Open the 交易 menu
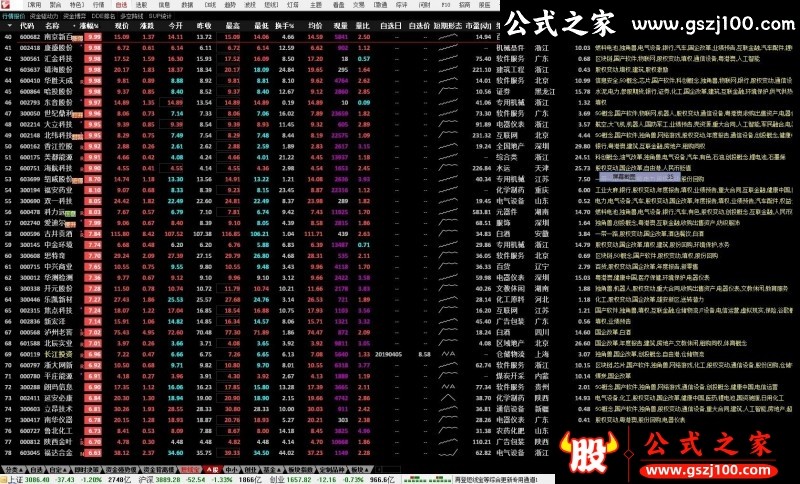Screen dimensions: 800x484 359,5
